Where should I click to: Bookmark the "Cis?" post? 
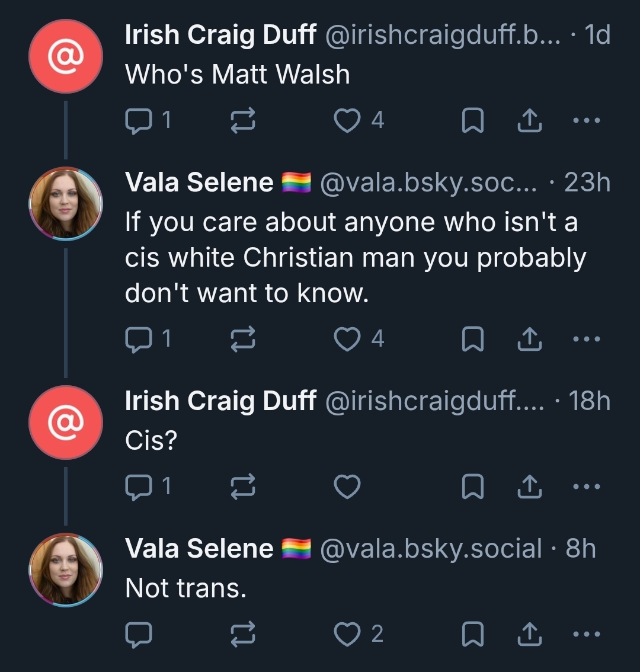473,487
